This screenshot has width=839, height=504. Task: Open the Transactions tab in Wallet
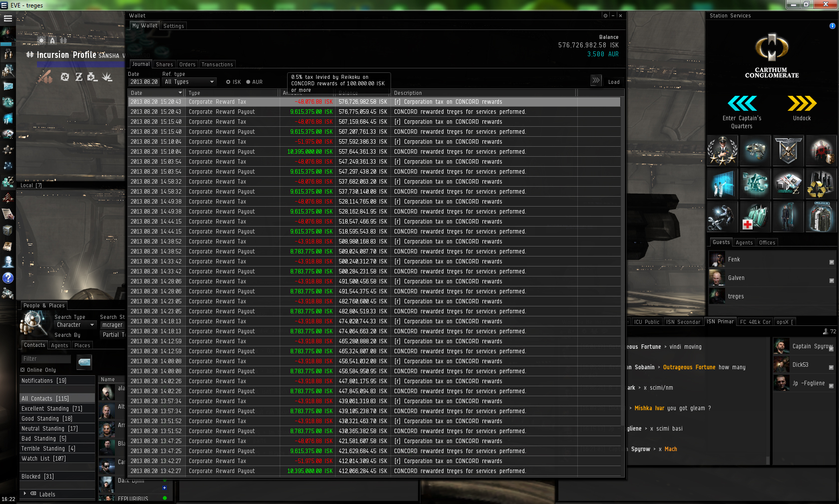click(217, 64)
